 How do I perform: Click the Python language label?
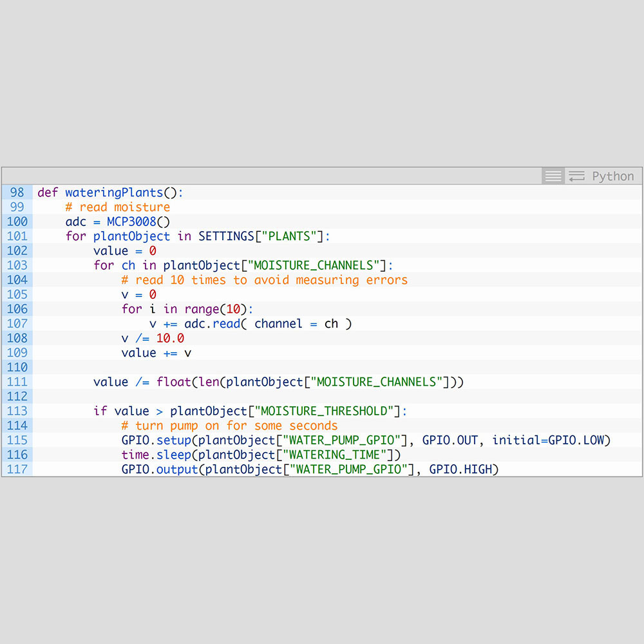pos(612,176)
